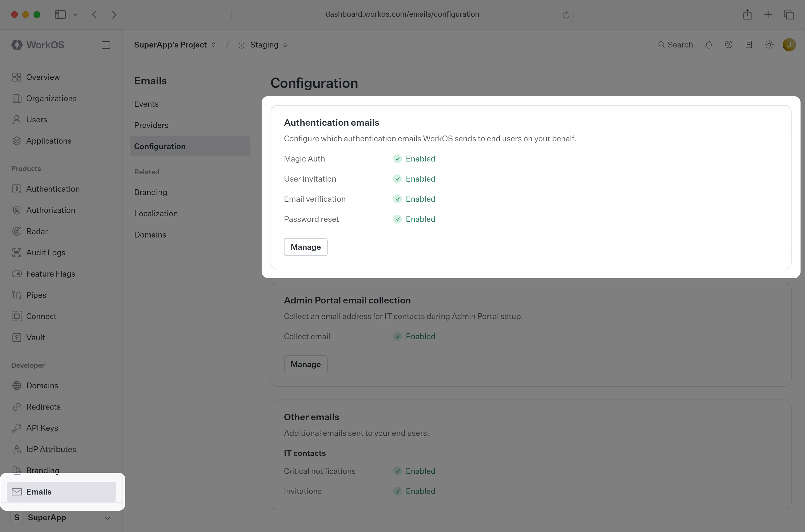Click the Redirects link icon
805x532 pixels.
point(16,407)
